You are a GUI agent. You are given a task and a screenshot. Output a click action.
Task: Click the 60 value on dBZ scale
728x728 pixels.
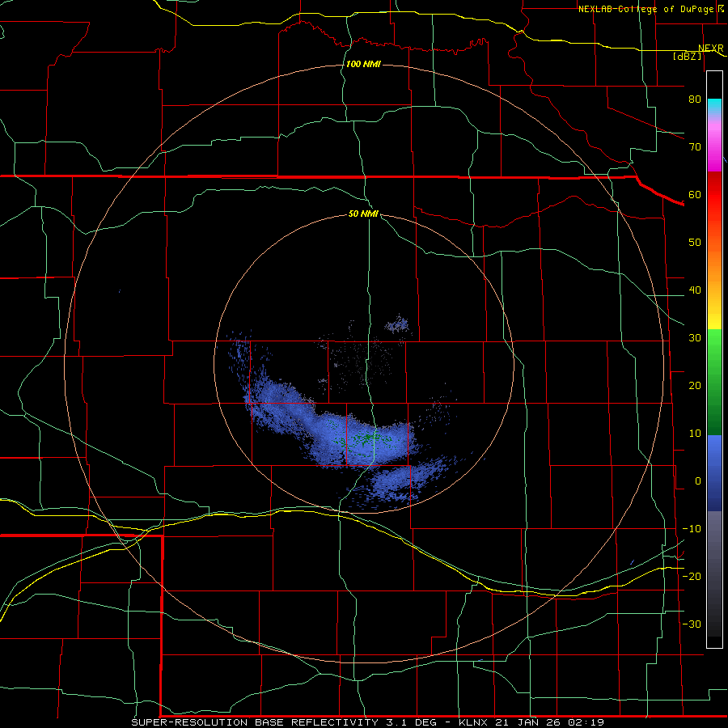pos(695,194)
